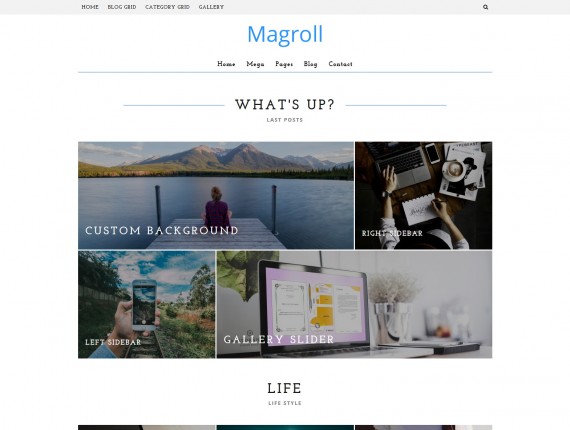The image size is (570, 430).
Task: Select Home in main navigation
Action: click(x=226, y=64)
